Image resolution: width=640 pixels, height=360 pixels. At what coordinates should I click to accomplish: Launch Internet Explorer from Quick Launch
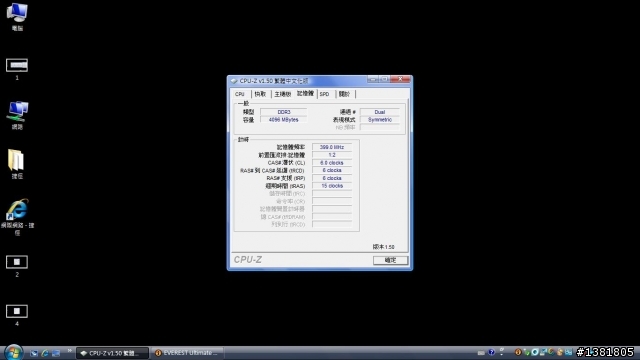click(45, 353)
